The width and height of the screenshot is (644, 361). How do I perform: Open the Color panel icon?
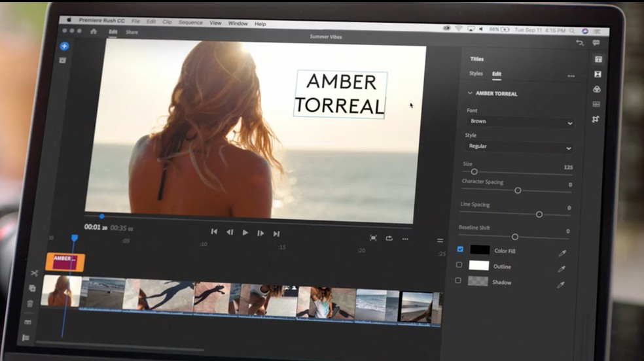pos(597,89)
